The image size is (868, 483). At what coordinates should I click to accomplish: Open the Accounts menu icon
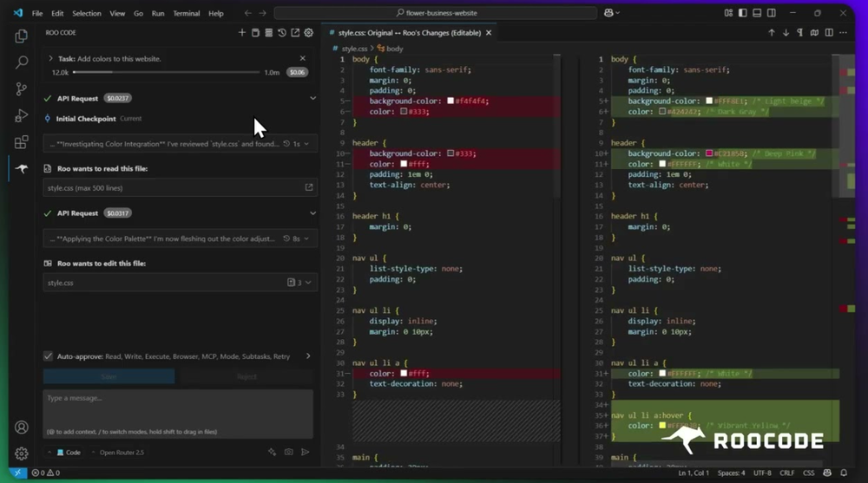21,428
